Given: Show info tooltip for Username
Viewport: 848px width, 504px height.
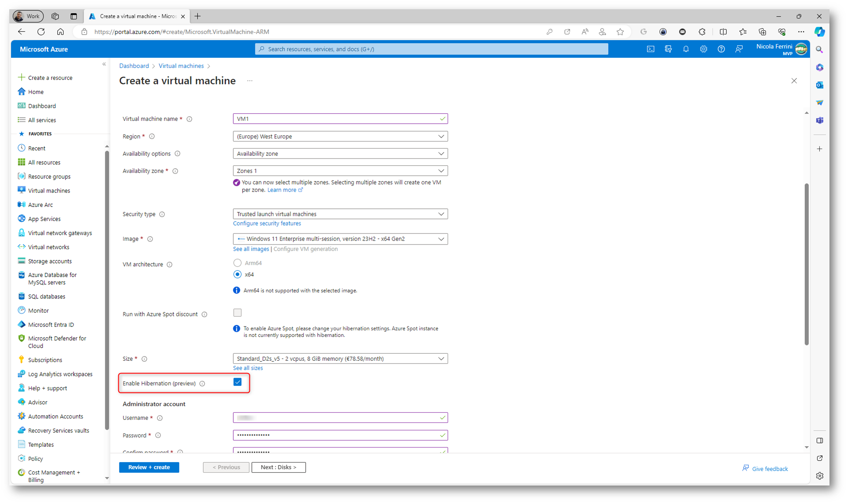Looking at the screenshot, I should 160,418.
